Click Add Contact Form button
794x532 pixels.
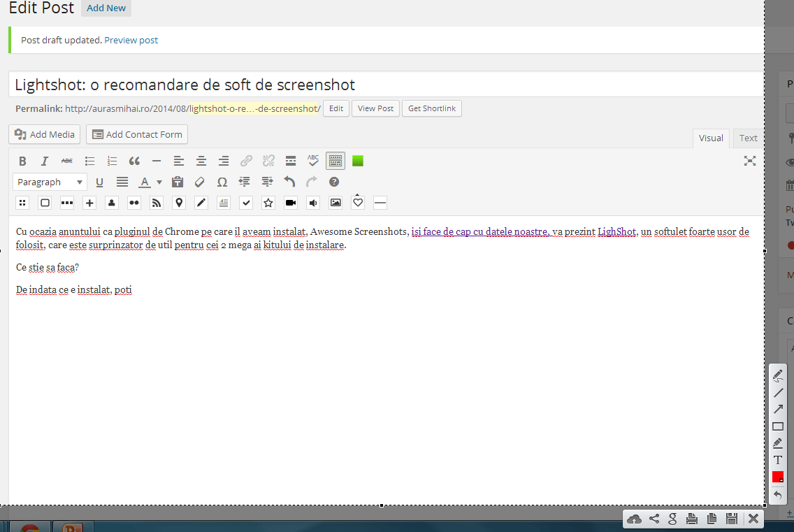click(x=137, y=134)
